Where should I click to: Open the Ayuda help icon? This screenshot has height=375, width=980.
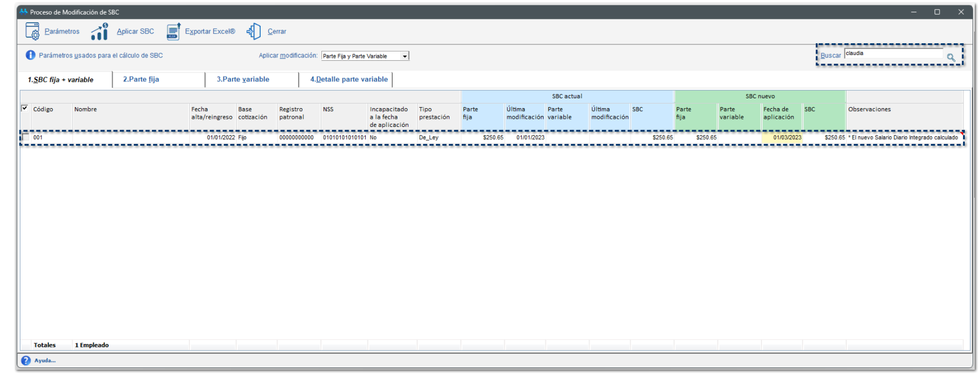(26, 361)
